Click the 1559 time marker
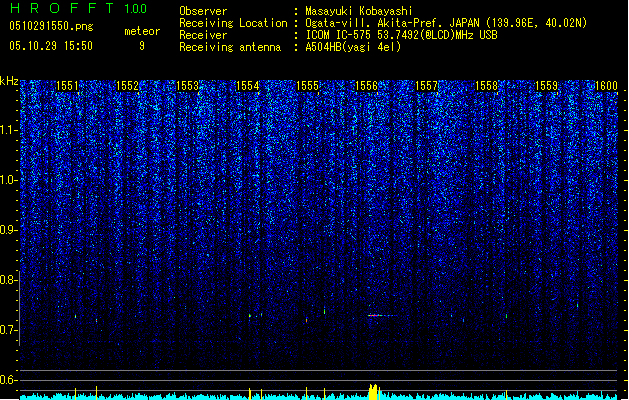629x400 pixels. coord(546,86)
